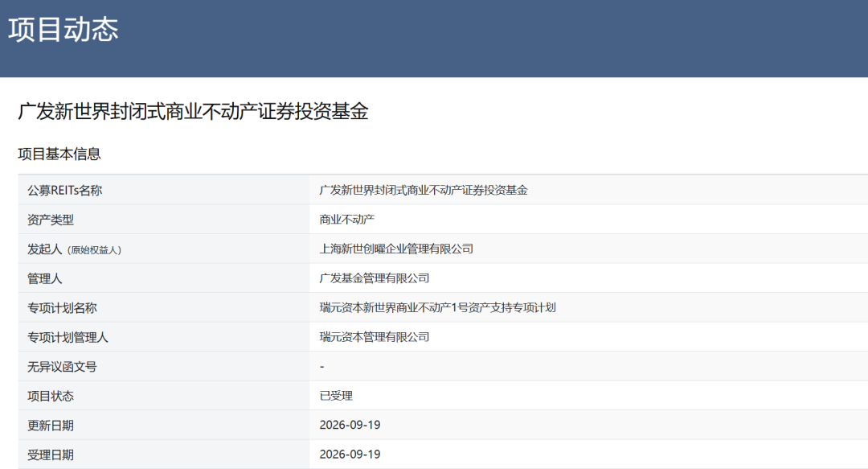This screenshot has width=868, height=469.
Task: Click the 项目基本信息 section heading
Action: pyautogui.click(x=59, y=154)
